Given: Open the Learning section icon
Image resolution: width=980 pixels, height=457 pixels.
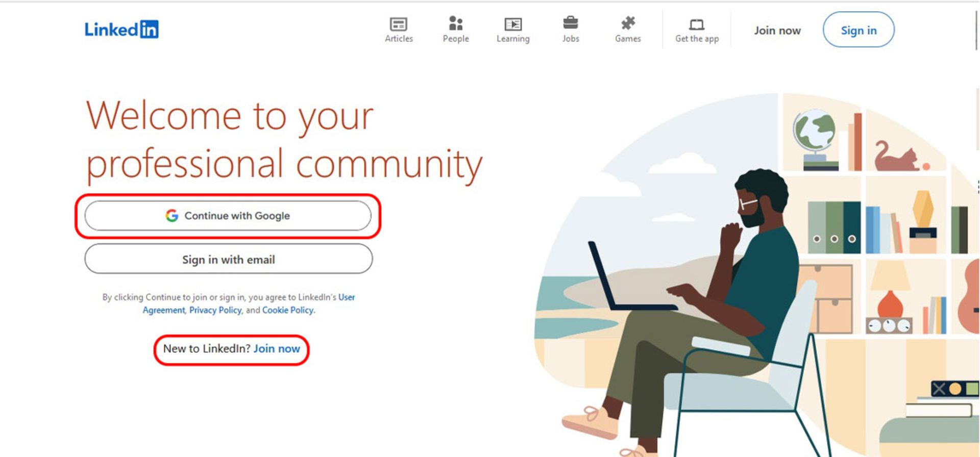Looking at the screenshot, I should pyautogui.click(x=513, y=24).
